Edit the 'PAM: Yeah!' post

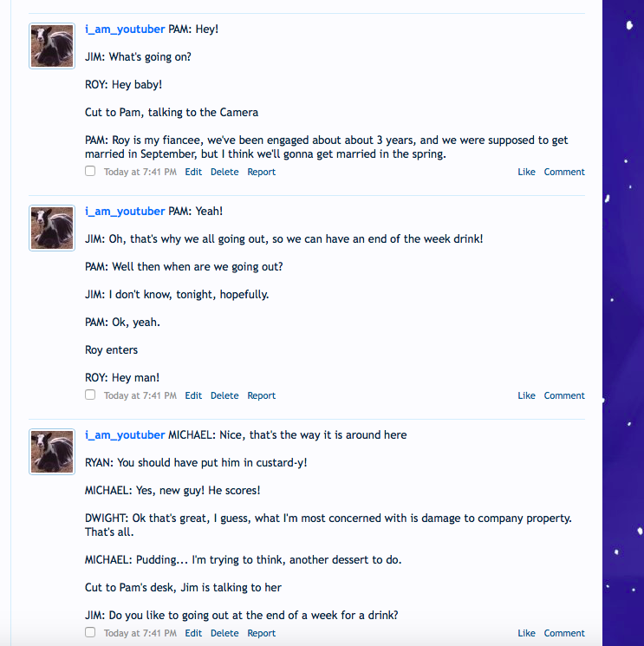(193, 395)
